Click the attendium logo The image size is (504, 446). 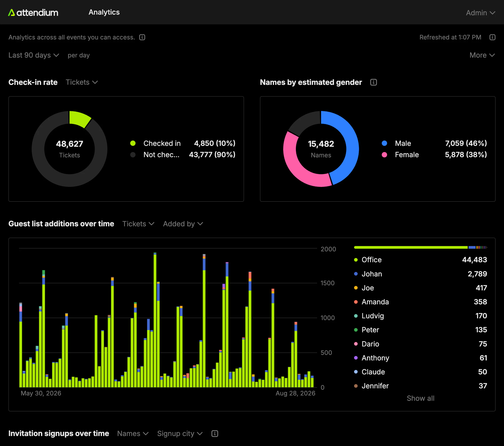pyautogui.click(x=33, y=12)
